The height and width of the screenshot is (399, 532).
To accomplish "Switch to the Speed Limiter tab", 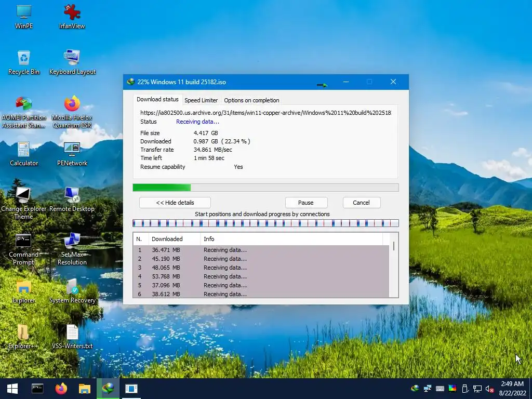I will pos(201,100).
